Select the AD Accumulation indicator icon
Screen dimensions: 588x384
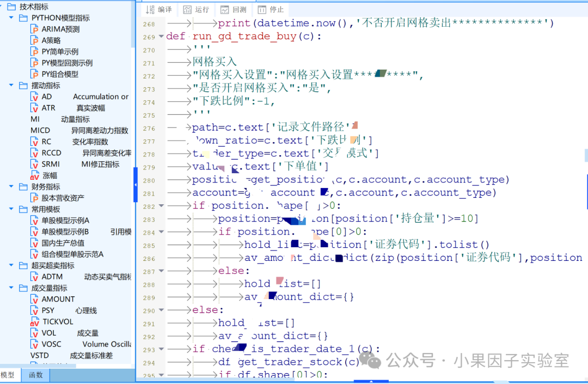34,97
